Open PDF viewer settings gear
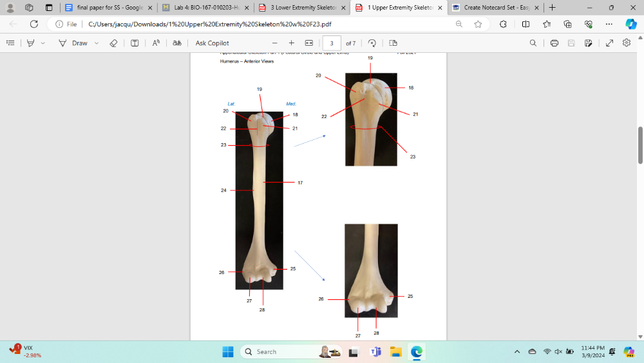This screenshot has height=363, width=644. point(627,43)
